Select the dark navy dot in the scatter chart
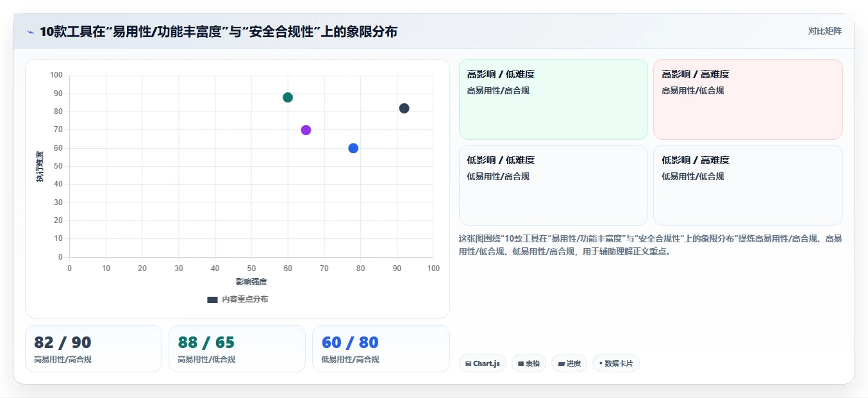 coord(404,108)
